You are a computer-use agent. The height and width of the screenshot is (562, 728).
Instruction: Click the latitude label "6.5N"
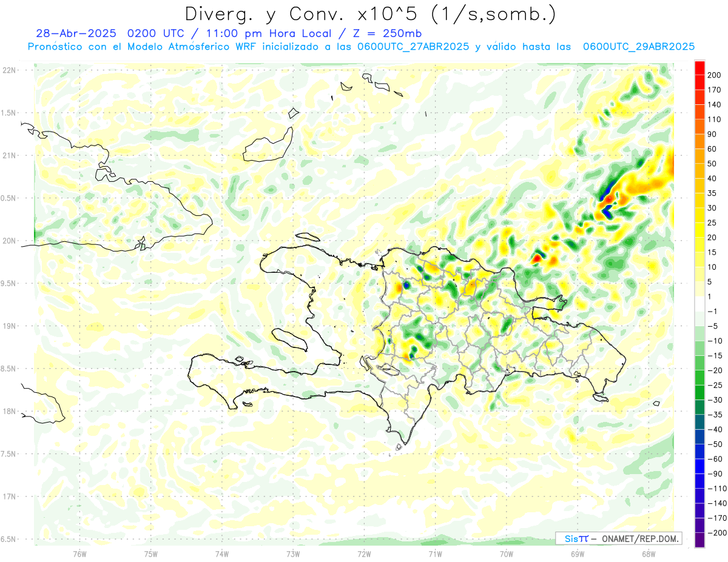coord(8,539)
